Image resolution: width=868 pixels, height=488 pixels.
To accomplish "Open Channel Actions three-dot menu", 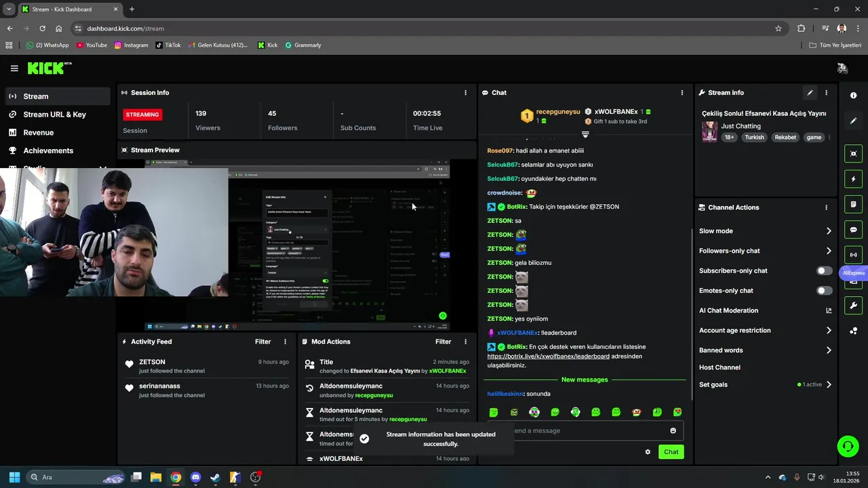I will (x=826, y=207).
